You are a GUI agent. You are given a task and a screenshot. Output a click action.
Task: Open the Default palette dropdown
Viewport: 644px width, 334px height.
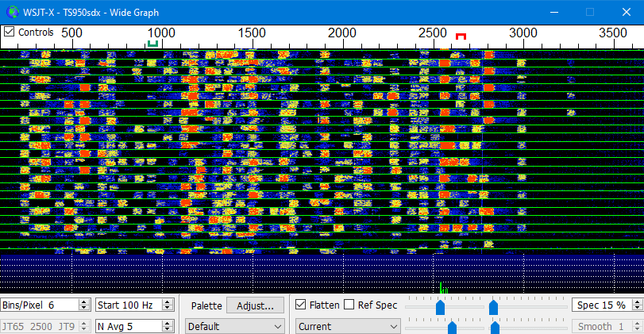pos(234,327)
